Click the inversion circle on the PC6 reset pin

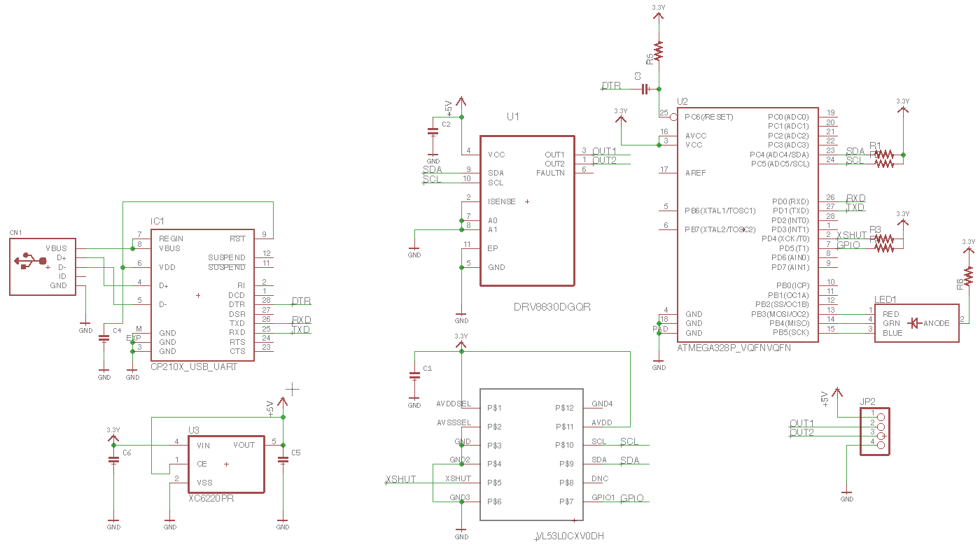[673, 117]
